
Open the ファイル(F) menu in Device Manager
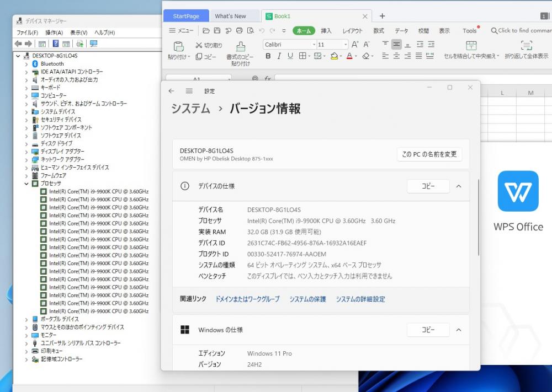coord(27,33)
